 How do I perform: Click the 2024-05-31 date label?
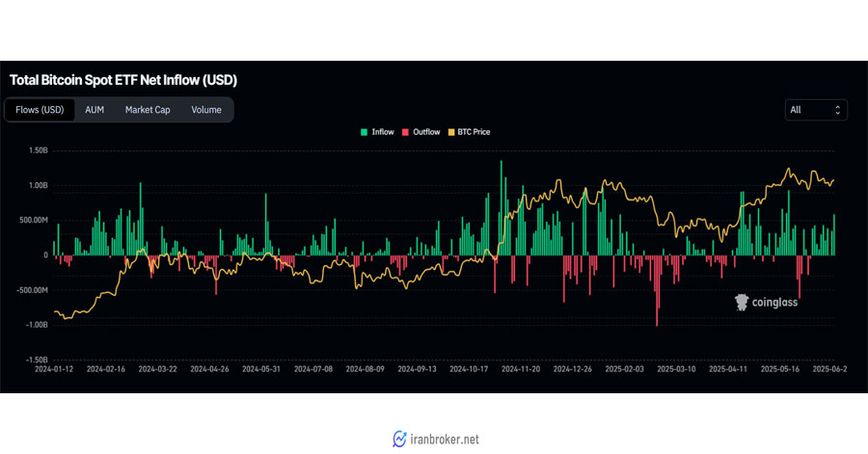tap(261, 369)
